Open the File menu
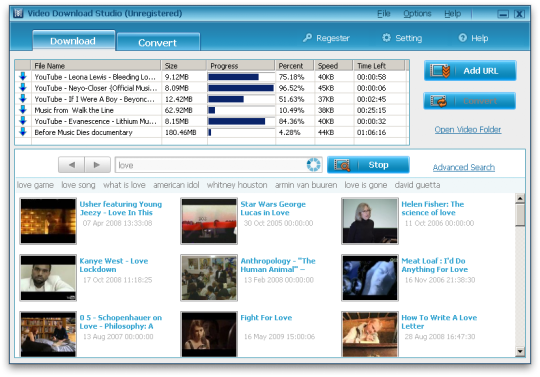 [384, 13]
